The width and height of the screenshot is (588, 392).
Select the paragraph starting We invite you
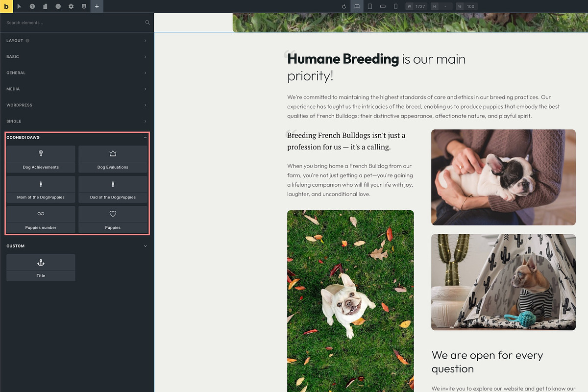pos(504,389)
